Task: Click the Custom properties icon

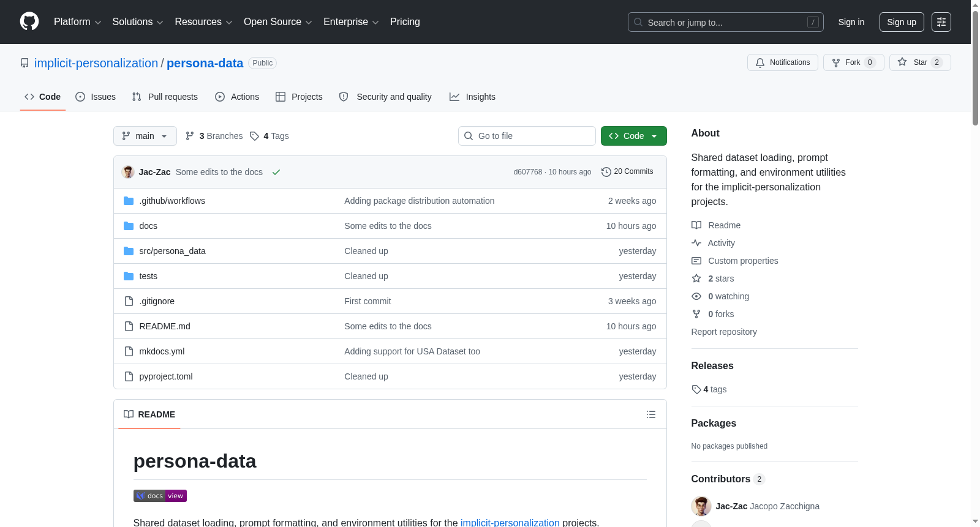Action: point(696,261)
